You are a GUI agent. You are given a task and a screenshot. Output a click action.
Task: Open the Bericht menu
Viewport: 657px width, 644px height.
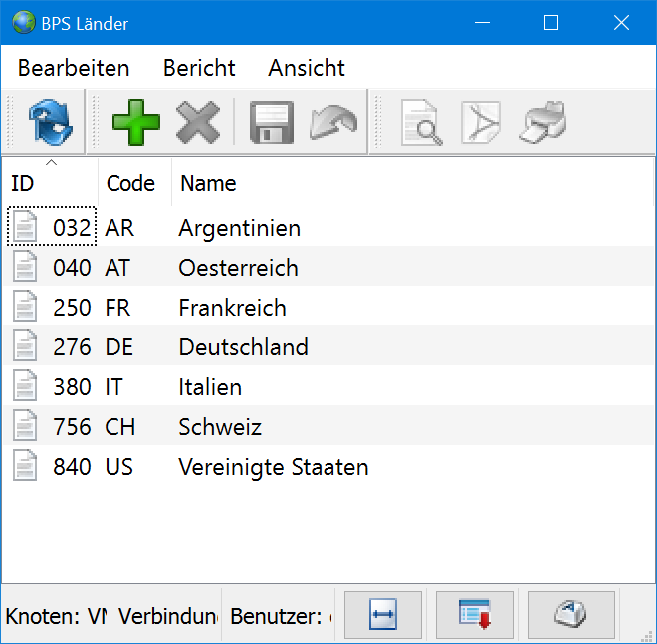point(199,68)
